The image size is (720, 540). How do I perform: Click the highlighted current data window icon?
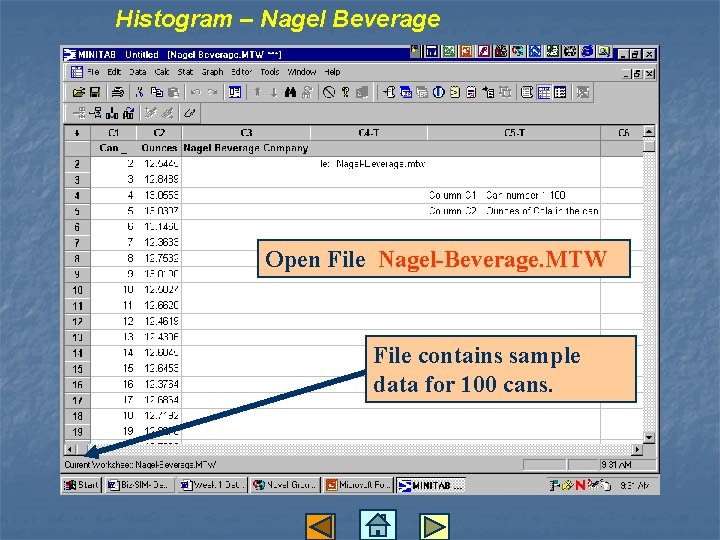pos(544,92)
